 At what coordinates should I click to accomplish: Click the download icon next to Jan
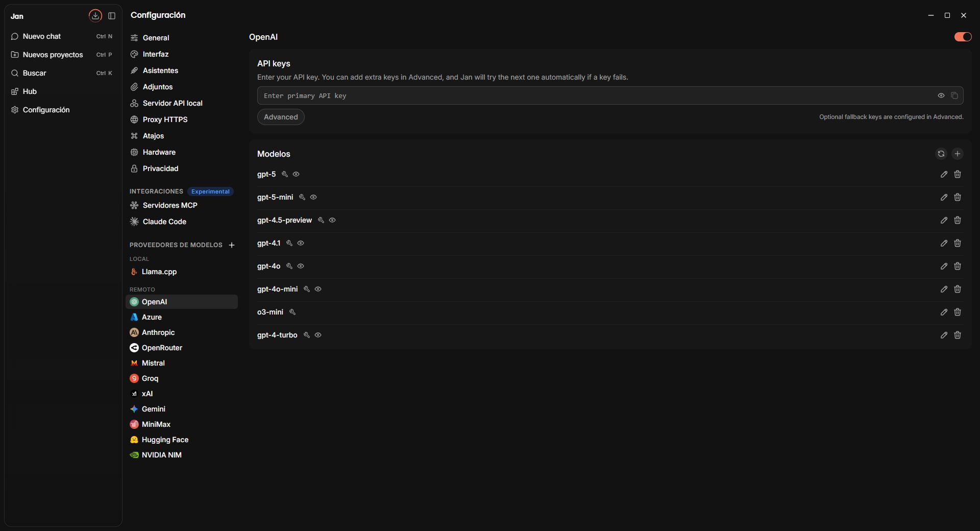pyautogui.click(x=95, y=16)
